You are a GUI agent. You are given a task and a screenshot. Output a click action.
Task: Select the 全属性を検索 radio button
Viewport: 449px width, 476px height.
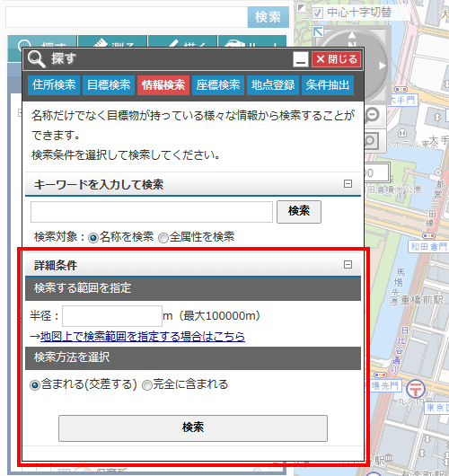click(163, 238)
